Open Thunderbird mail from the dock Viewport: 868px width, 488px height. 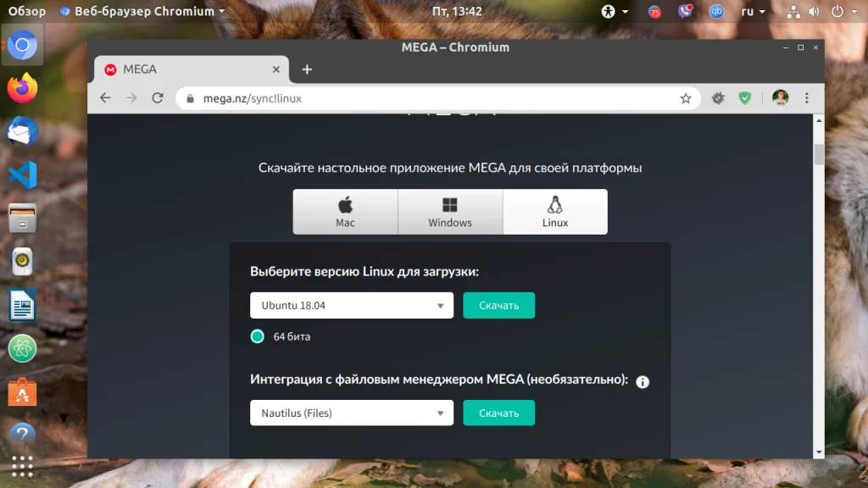pos(22,131)
